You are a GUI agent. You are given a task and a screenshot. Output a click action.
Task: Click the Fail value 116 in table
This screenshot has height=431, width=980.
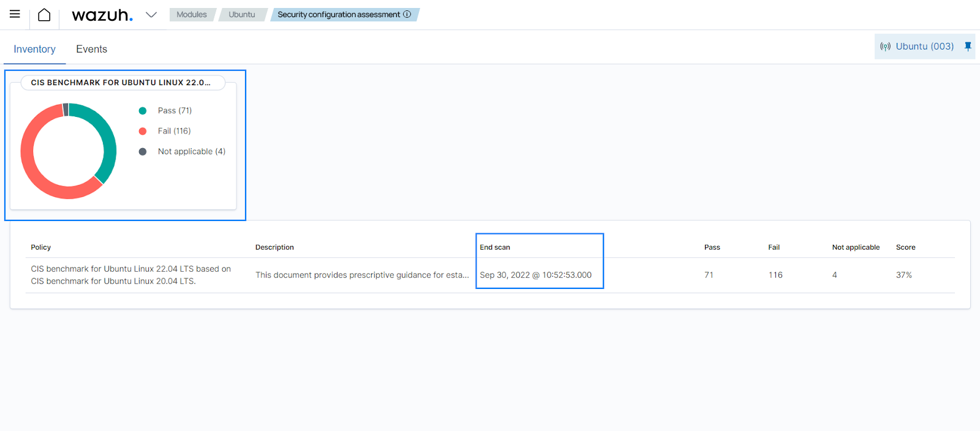click(775, 275)
